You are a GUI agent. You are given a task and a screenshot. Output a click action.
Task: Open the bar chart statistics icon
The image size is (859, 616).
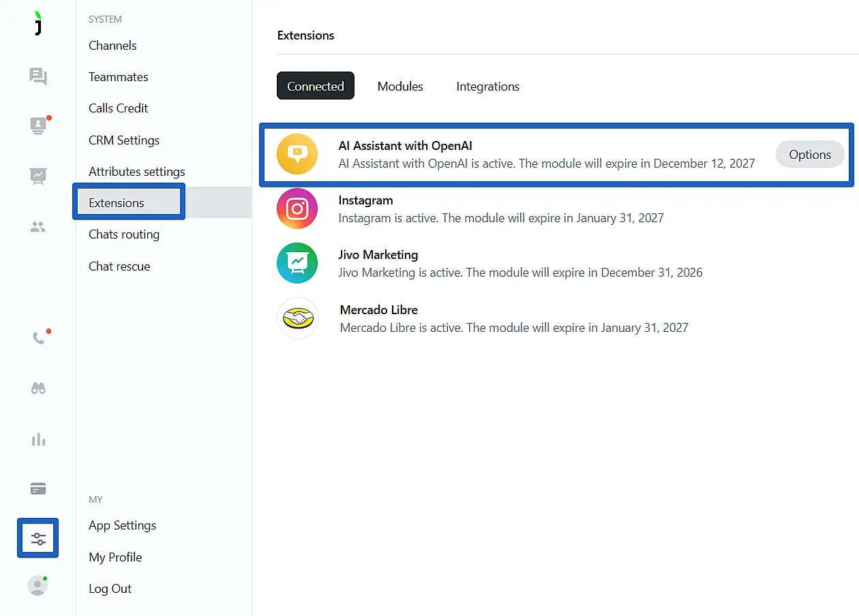point(38,440)
